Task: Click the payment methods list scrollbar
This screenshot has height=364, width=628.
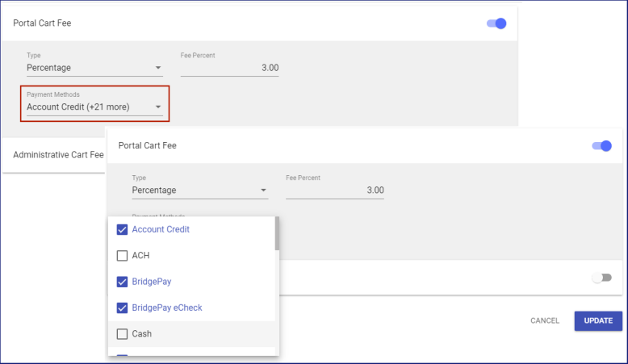Action: coord(277,234)
